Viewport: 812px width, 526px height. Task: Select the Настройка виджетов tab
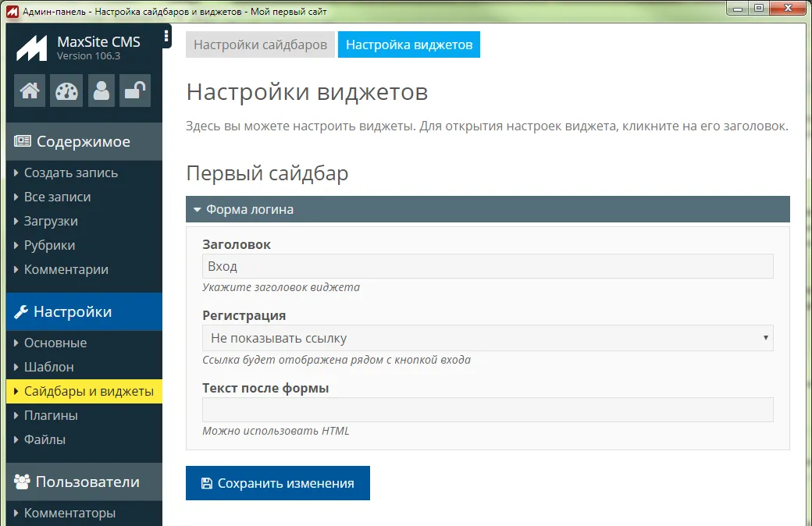[x=408, y=44]
